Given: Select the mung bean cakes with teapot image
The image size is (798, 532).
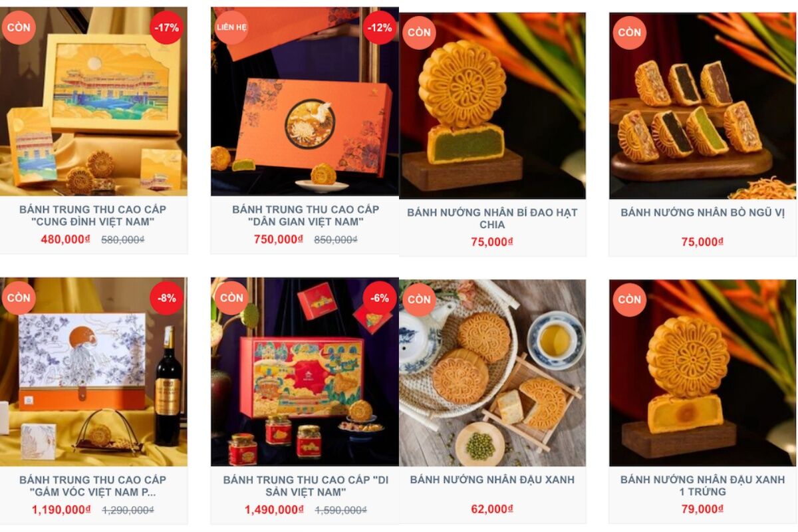Looking at the screenshot, I should point(492,372).
